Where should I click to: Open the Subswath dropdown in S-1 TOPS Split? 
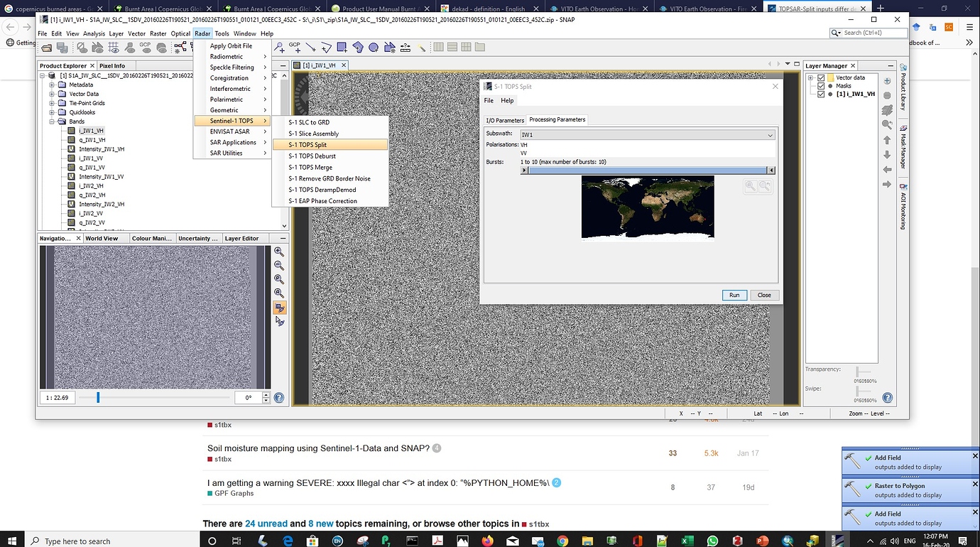tap(770, 134)
